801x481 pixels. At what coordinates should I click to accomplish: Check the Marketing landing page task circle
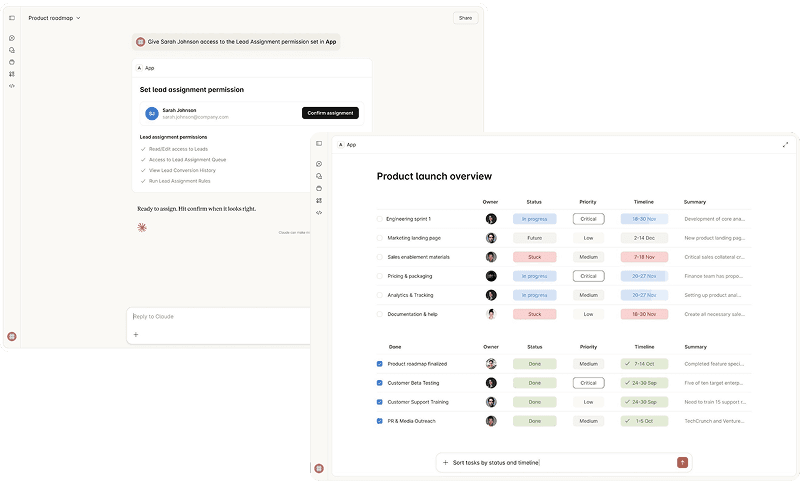click(380, 238)
